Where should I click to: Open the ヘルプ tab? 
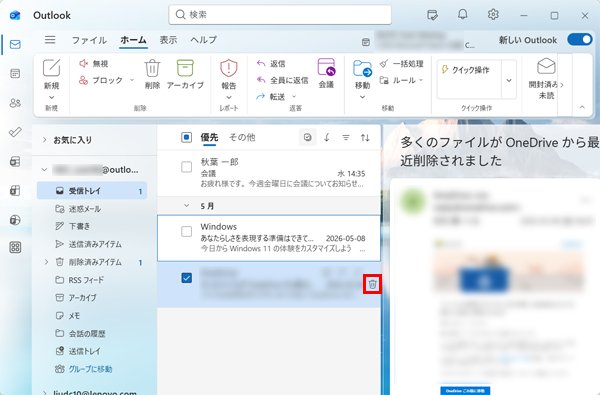click(204, 40)
